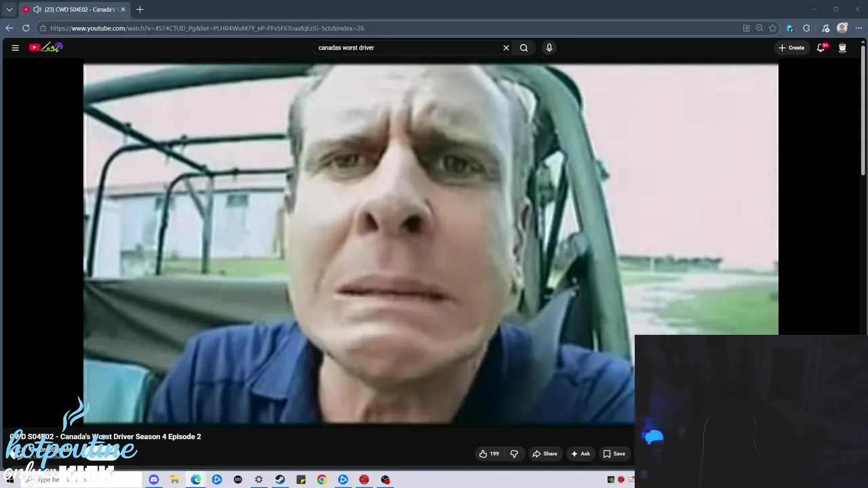Dislike the video with thumbs down
The height and width of the screenshot is (488, 868).
(514, 453)
